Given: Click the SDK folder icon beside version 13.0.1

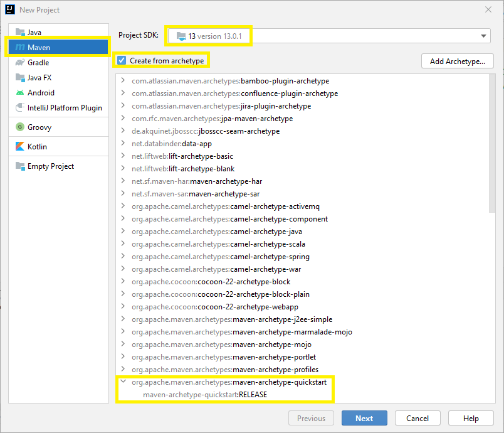Looking at the screenshot, I should click(181, 36).
